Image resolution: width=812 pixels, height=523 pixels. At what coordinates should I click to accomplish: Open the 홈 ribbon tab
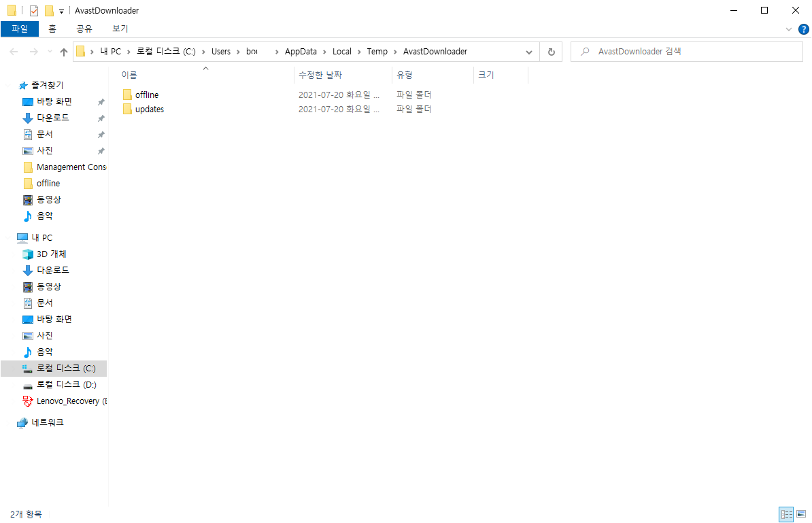click(x=52, y=29)
